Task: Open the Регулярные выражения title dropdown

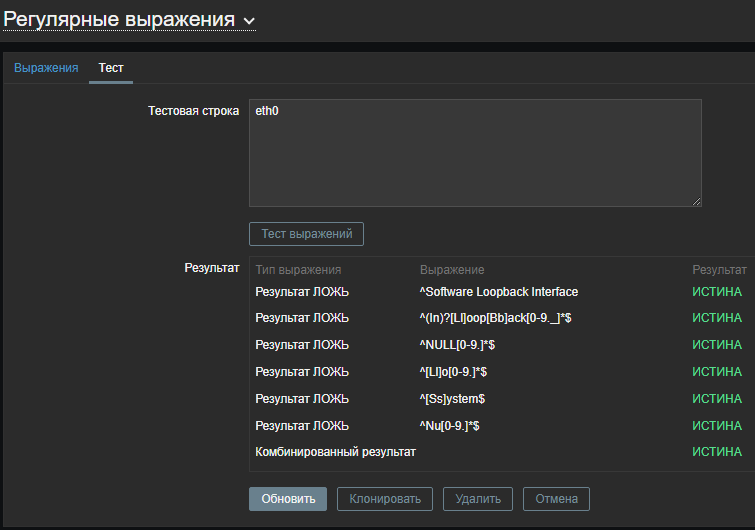Action: point(120,20)
